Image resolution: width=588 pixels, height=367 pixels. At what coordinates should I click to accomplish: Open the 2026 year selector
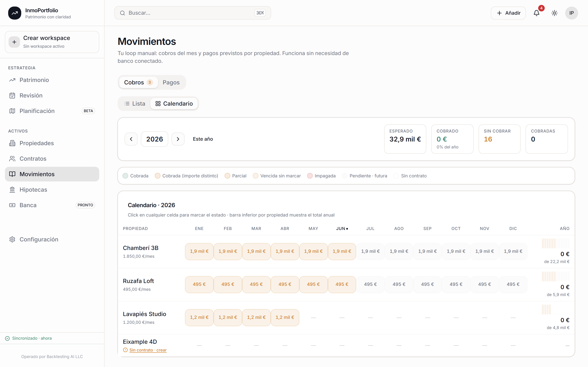155,139
